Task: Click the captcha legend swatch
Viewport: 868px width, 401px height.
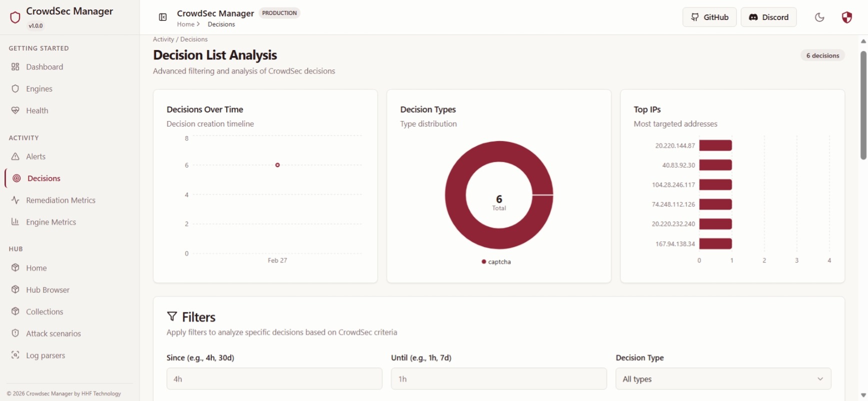Action: coord(484,261)
